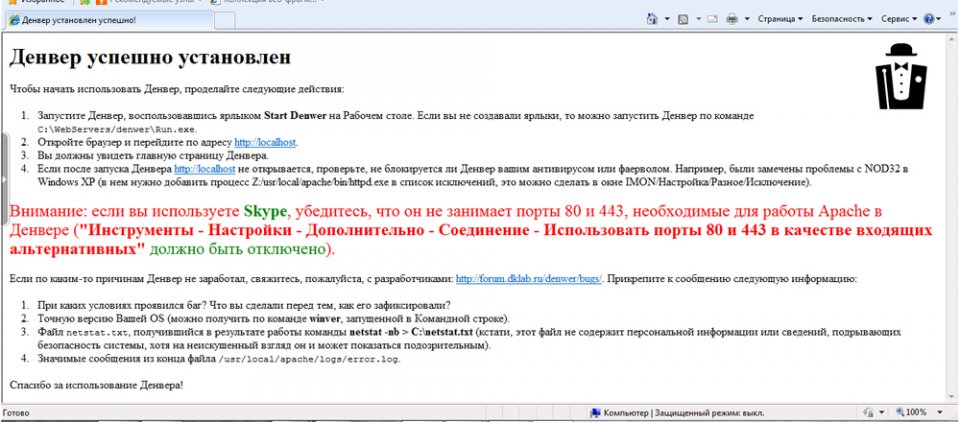Click the Internet Explorer favicon on the tab

(x=13, y=20)
